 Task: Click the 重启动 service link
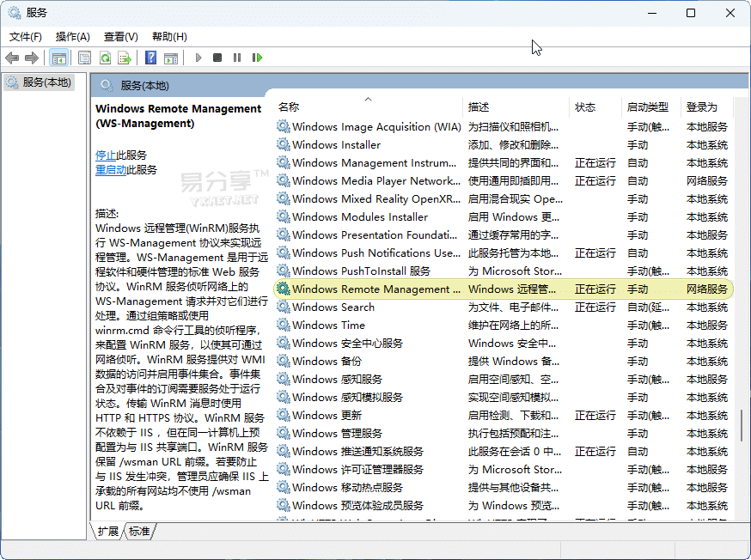coord(111,169)
